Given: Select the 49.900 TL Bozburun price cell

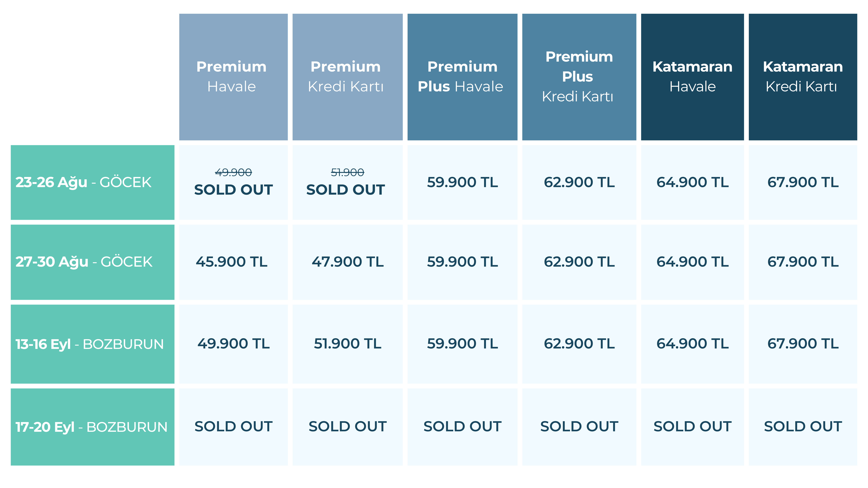Looking at the screenshot, I should [233, 344].
